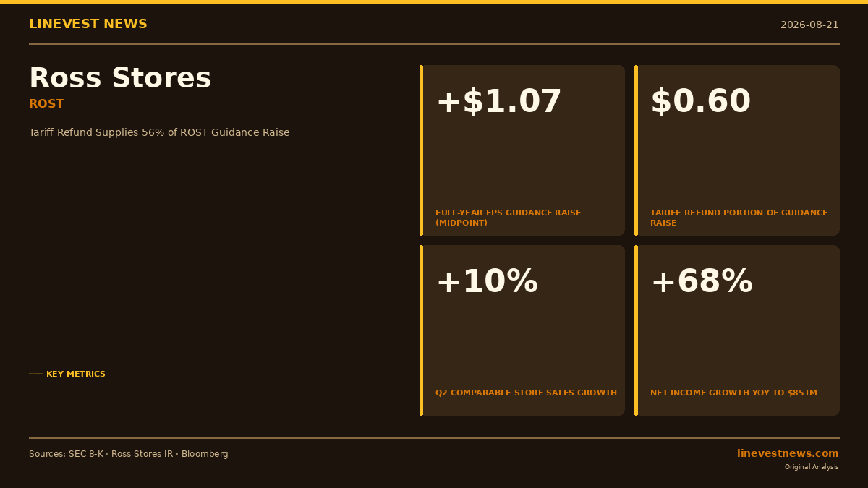Click the Net Income Growth YoY label
This screenshot has width=868, height=488.
coord(733,393)
